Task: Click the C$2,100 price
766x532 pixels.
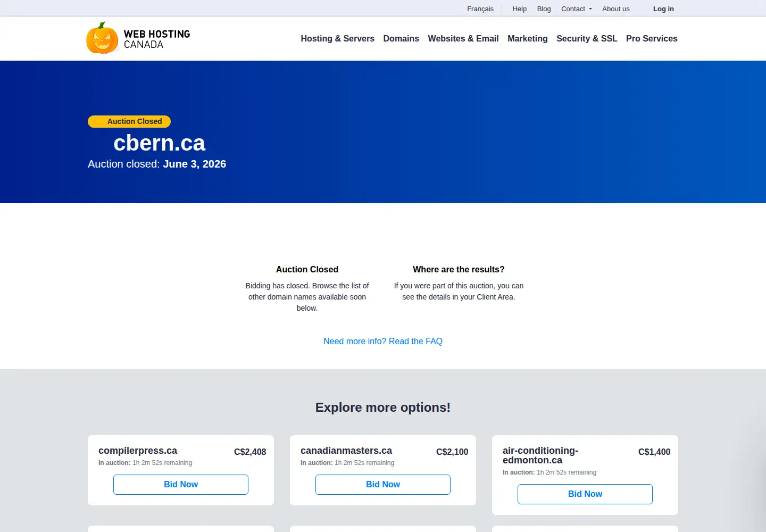Action: click(452, 452)
